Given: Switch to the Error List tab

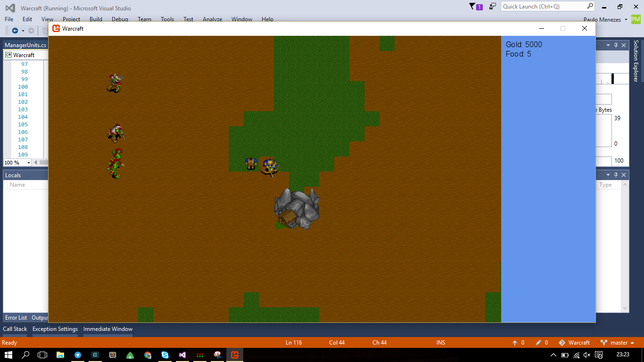Looking at the screenshot, I should coord(16,318).
